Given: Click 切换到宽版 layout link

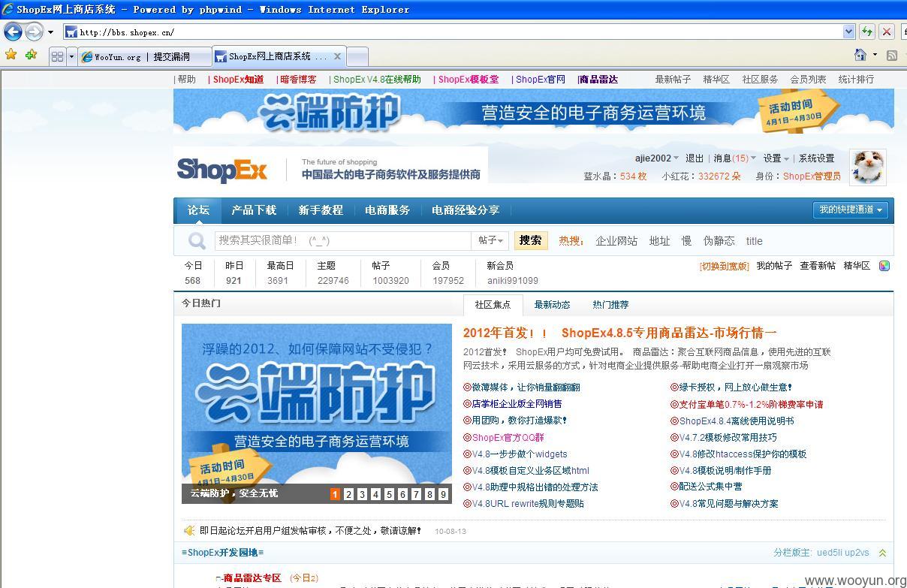Looking at the screenshot, I should pos(724,266).
